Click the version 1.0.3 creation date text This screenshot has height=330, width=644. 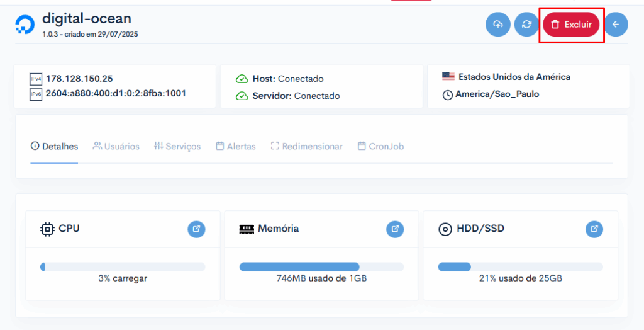[x=90, y=35]
